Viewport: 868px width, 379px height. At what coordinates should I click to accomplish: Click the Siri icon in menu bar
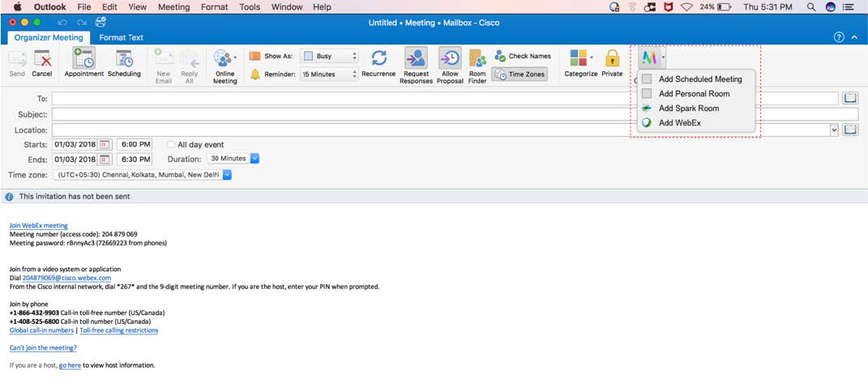point(830,7)
